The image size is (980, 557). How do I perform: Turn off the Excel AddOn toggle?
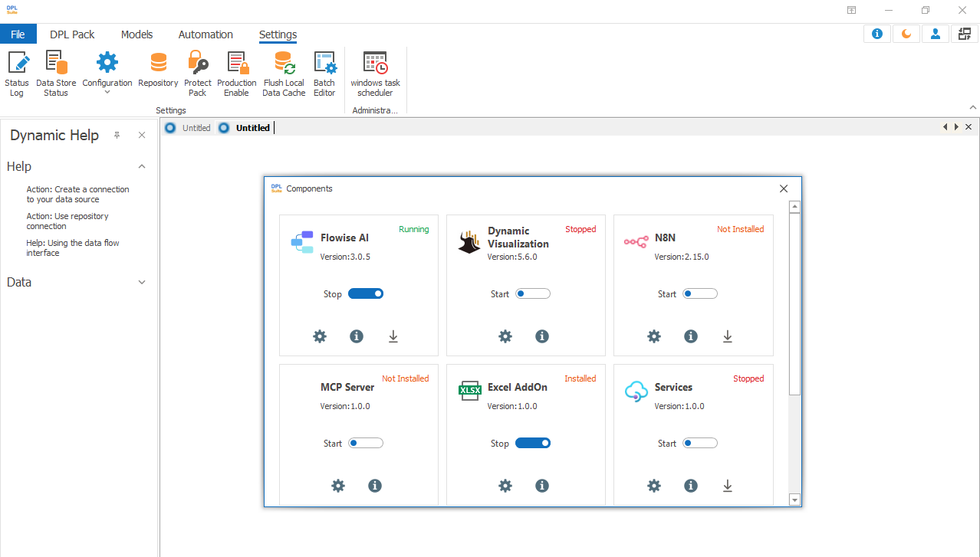pos(533,443)
